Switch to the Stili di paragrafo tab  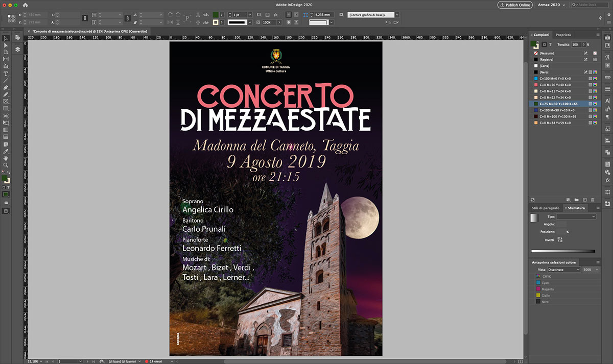[546, 208]
